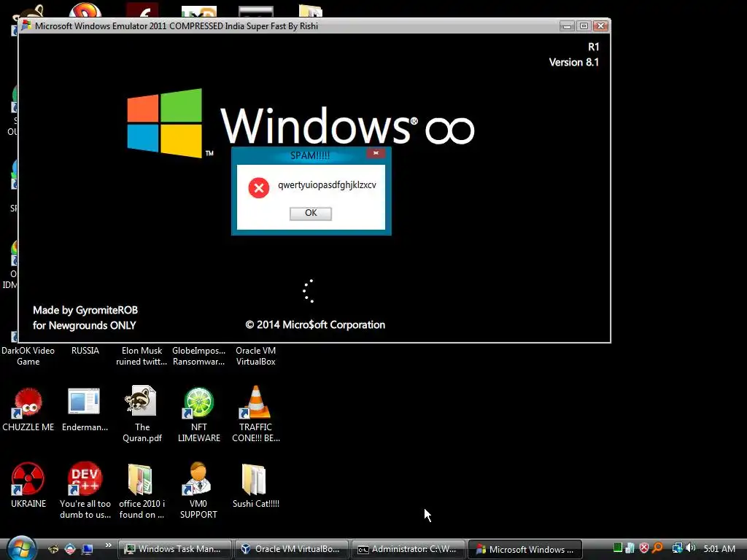Open the Sushi Cat!!!!! folder
The height and width of the screenshot is (560, 747).
tap(256, 485)
